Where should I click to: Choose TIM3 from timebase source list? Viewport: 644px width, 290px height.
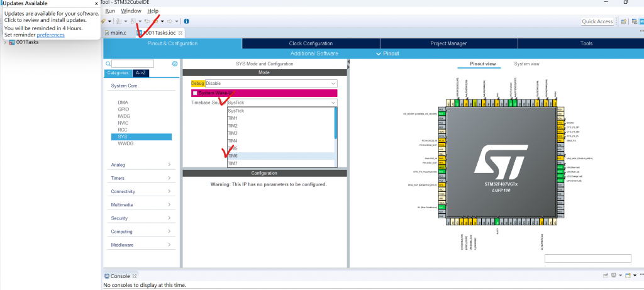[x=281, y=133]
